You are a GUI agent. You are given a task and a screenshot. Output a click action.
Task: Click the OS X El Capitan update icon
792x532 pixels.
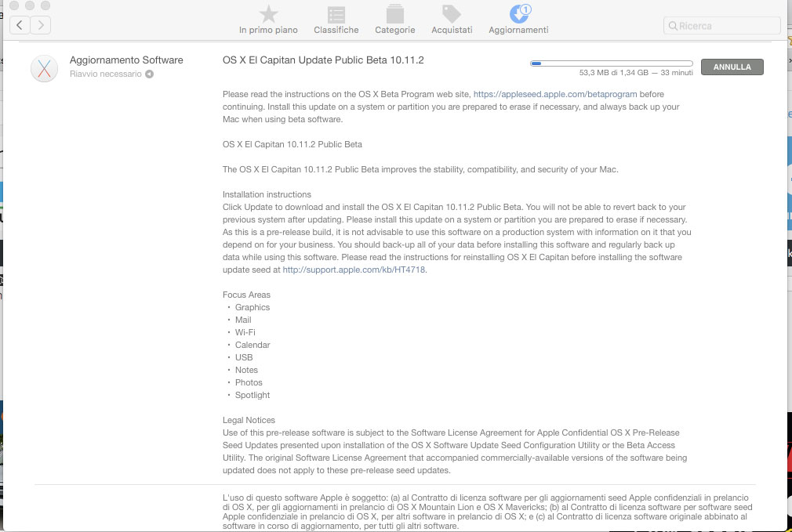44,69
